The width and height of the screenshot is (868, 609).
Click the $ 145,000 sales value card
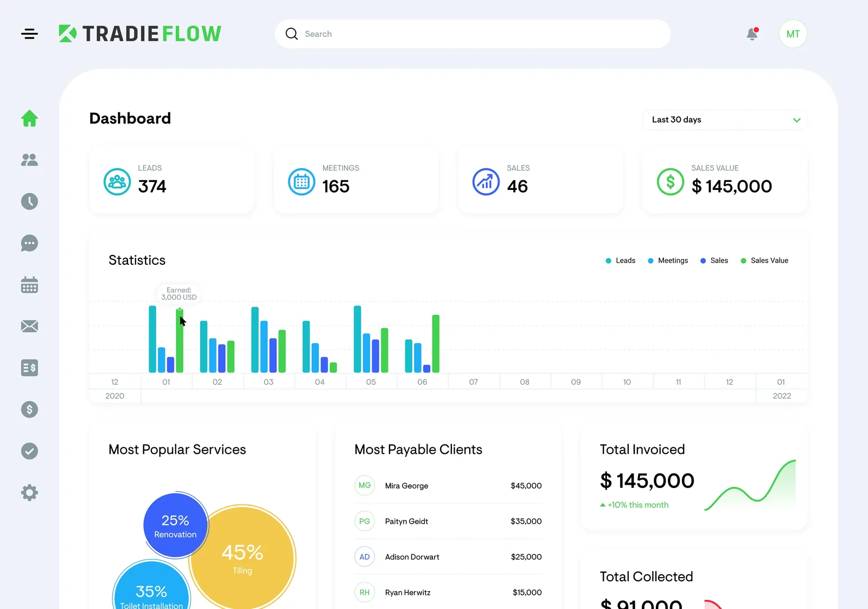coord(725,181)
